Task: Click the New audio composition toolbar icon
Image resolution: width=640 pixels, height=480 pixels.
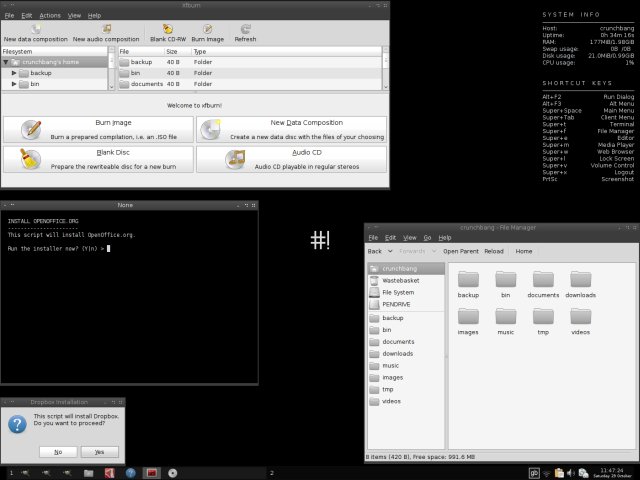Action: click(x=106, y=29)
